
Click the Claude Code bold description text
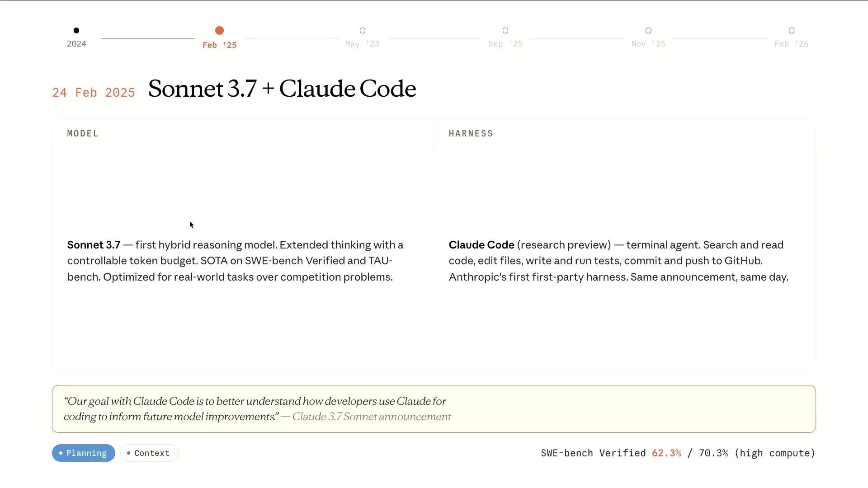click(x=481, y=245)
